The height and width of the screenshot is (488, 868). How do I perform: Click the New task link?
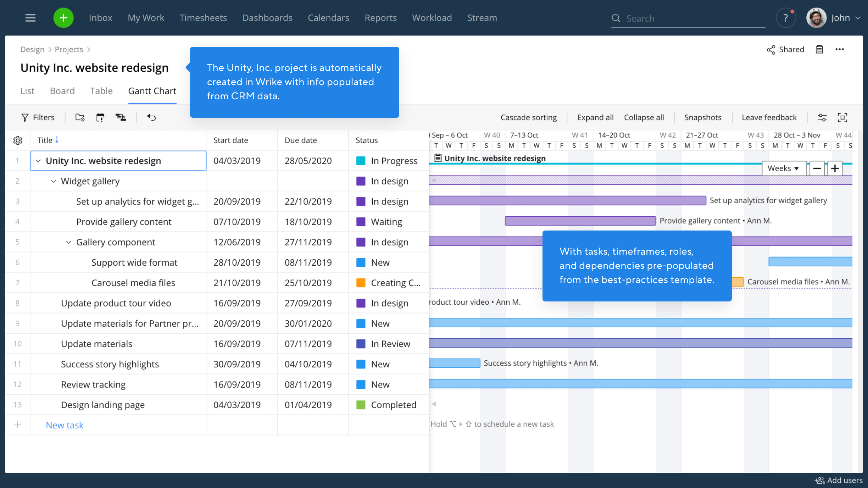(x=65, y=425)
